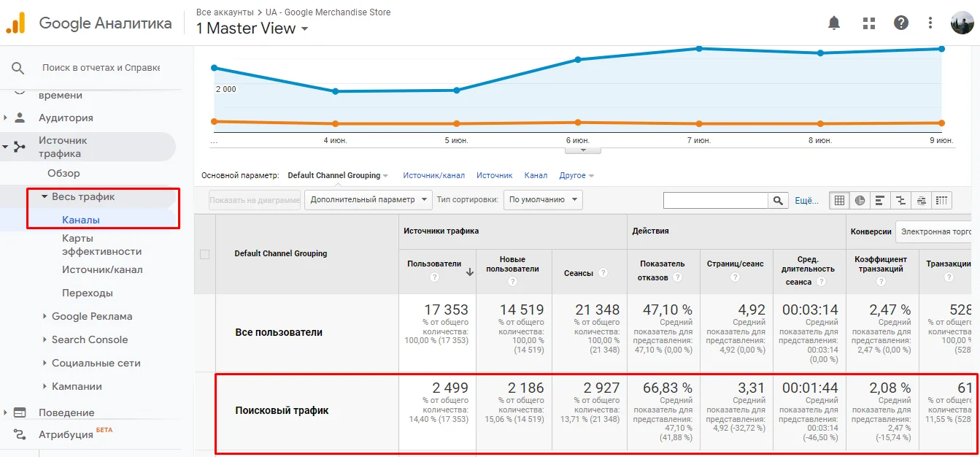The height and width of the screenshot is (457, 980).
Task: Switch primary dimension to Источник
Action: (495, 175)
